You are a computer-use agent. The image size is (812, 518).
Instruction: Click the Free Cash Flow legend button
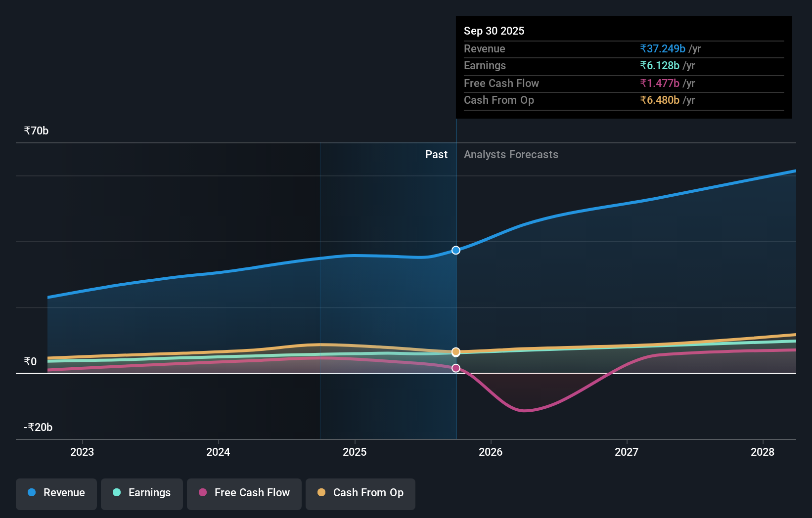(x=244, y=494)
